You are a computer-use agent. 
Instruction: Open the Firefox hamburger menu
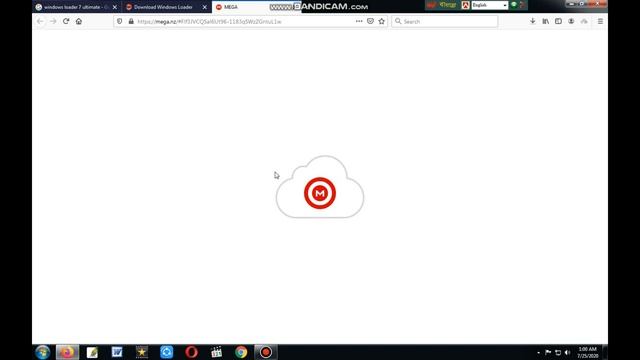coord(600,21)
